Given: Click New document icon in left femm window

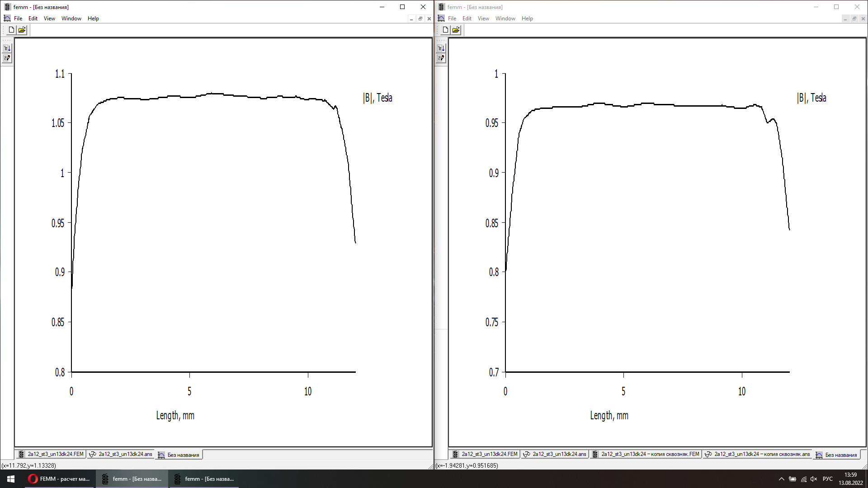Looking at the screenshot, I should pyautogui.click(x=11, y=30).
